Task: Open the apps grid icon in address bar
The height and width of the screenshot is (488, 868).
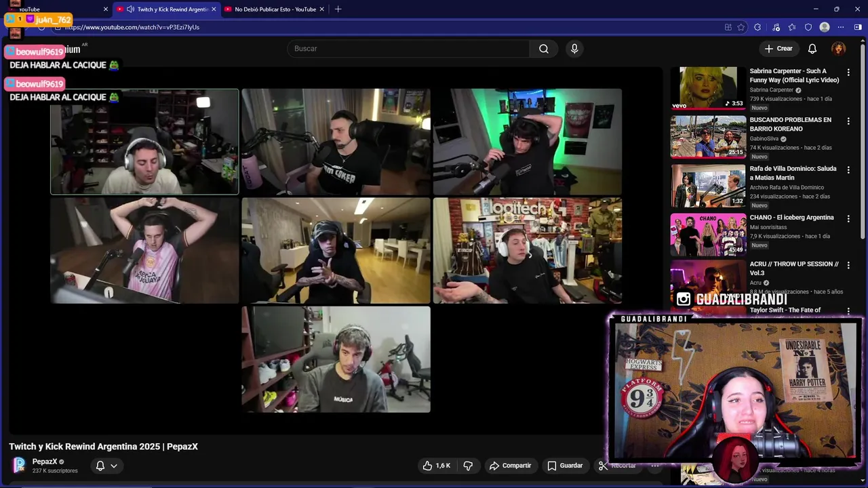Action: pos(728,27)
